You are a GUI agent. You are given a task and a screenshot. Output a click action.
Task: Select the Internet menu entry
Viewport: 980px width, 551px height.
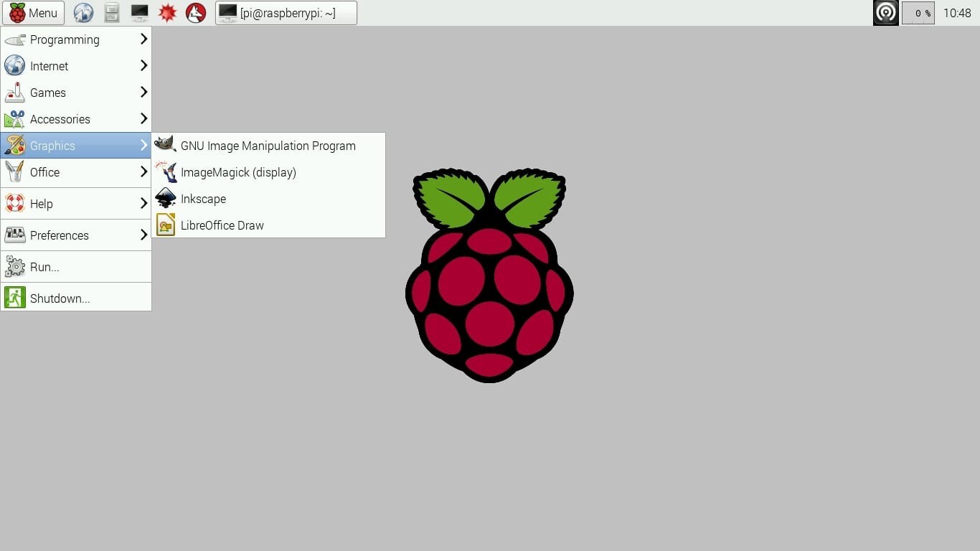pos(49,66)
